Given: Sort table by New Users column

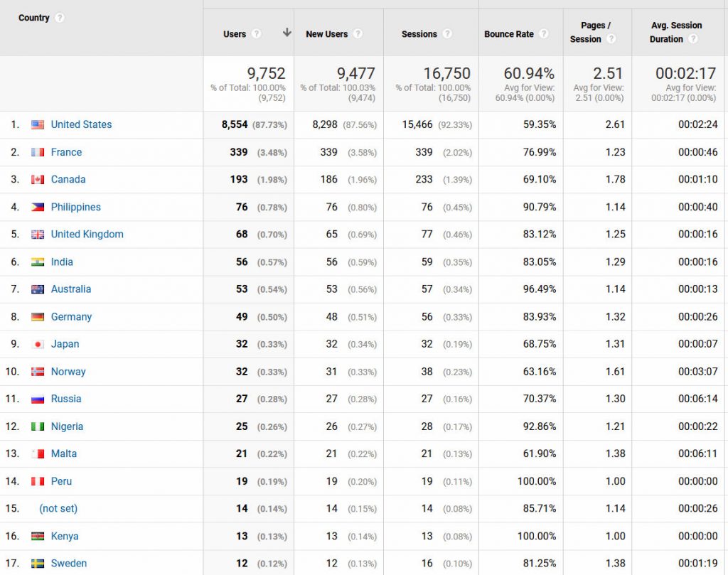Looking at the screenshot, I should [326, 34].
